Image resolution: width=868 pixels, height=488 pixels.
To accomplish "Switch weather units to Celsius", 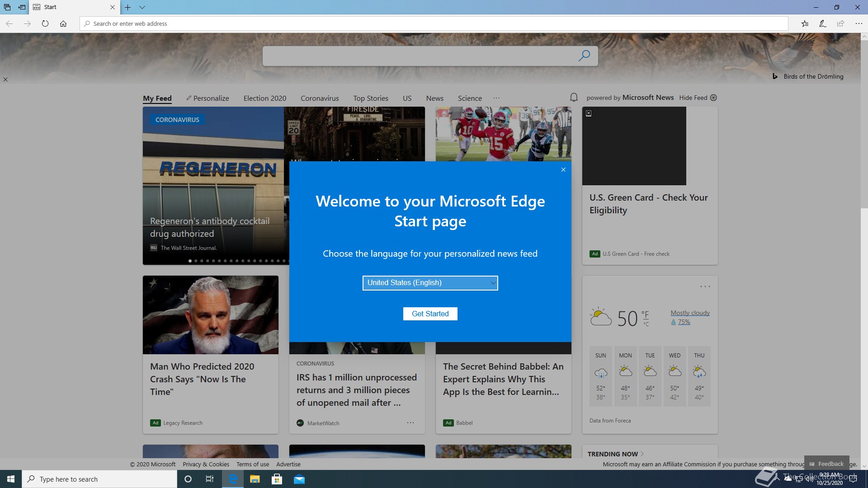I will (646, 324).
